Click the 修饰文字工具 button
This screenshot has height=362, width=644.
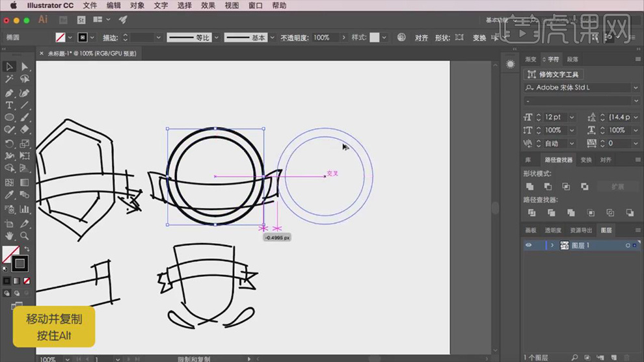point(555,75)
